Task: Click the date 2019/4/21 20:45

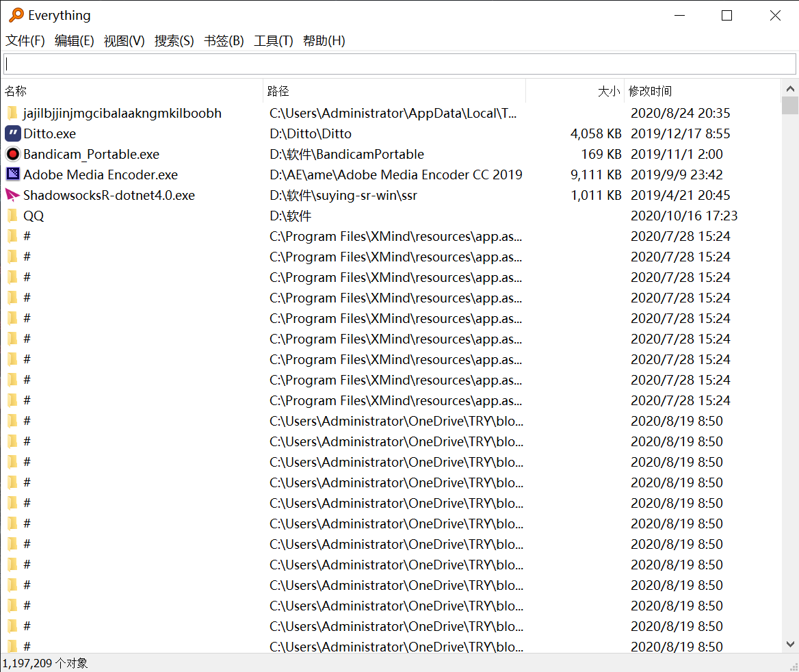Action: (x=680, y=195)
